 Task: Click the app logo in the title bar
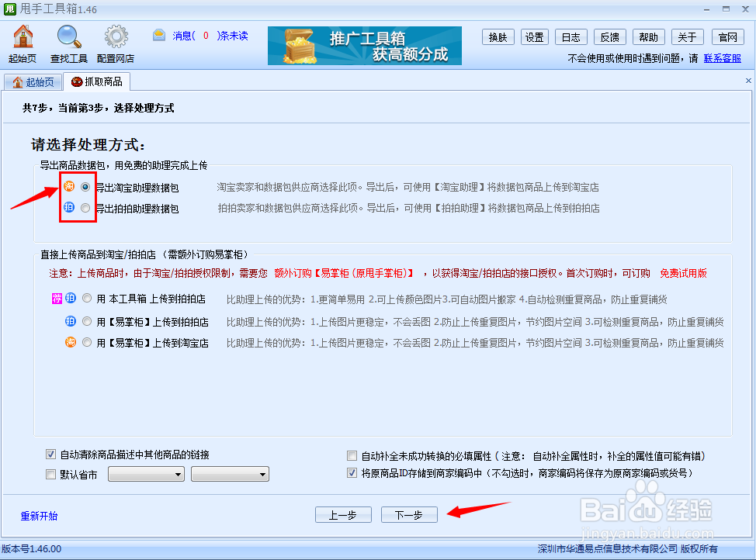[x=9, y=9]
